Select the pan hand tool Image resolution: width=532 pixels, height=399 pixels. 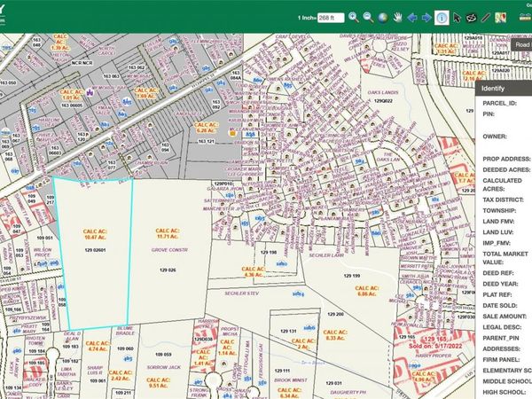coord(398,17)
